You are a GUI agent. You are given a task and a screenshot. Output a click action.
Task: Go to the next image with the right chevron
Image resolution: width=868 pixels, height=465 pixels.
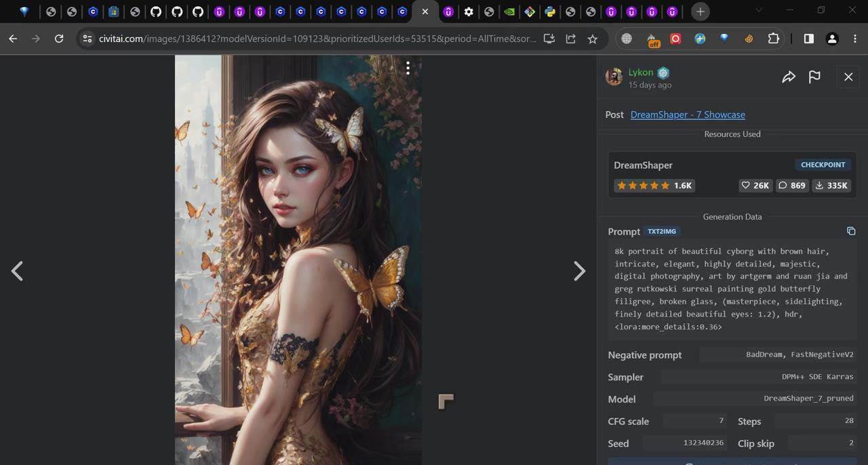click(x=580, y=270)
